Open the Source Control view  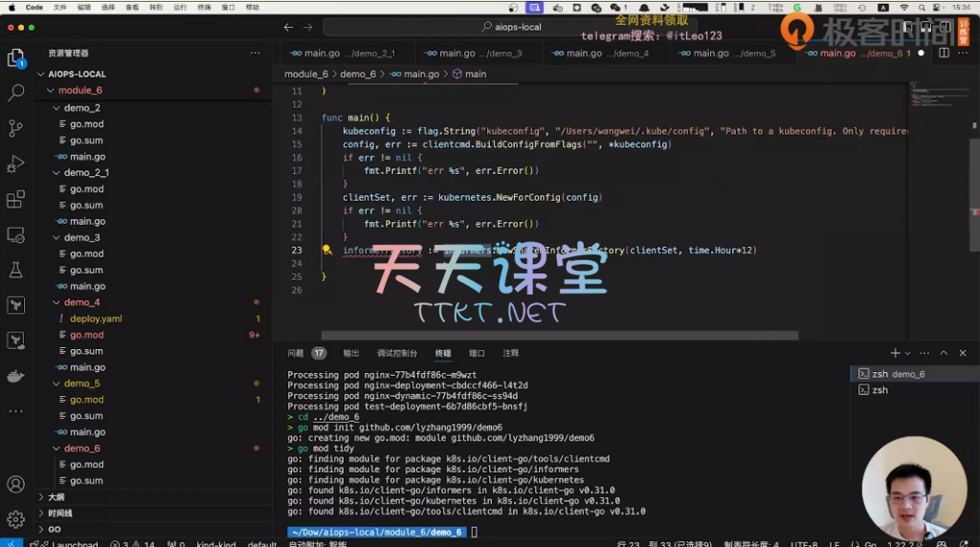point(15,128)
